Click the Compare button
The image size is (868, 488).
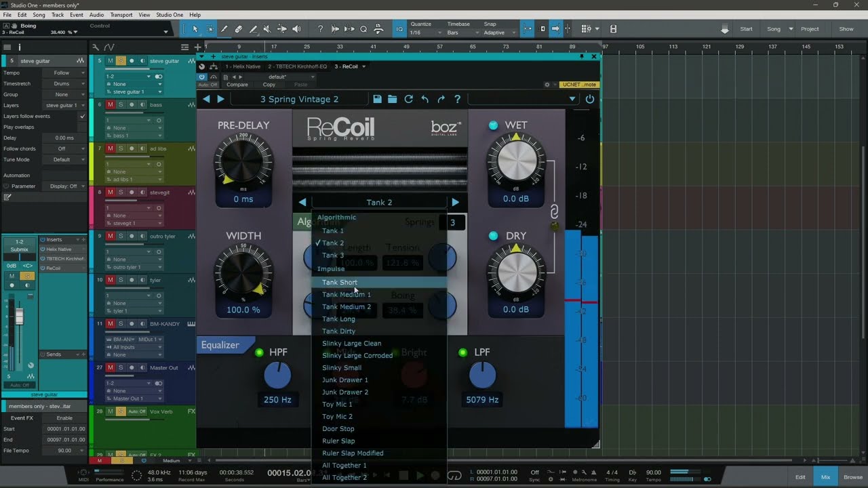pos(237,85)
